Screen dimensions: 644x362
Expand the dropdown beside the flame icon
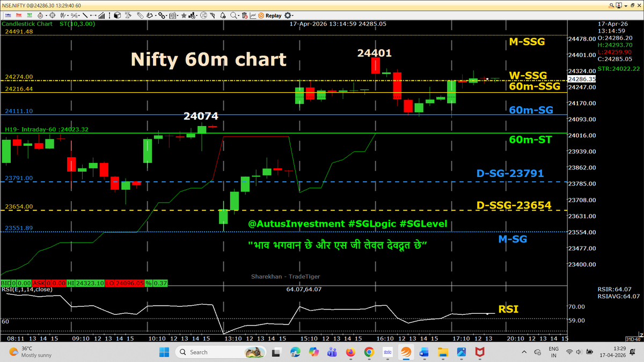pyautogui.click(x=46, y=16)
